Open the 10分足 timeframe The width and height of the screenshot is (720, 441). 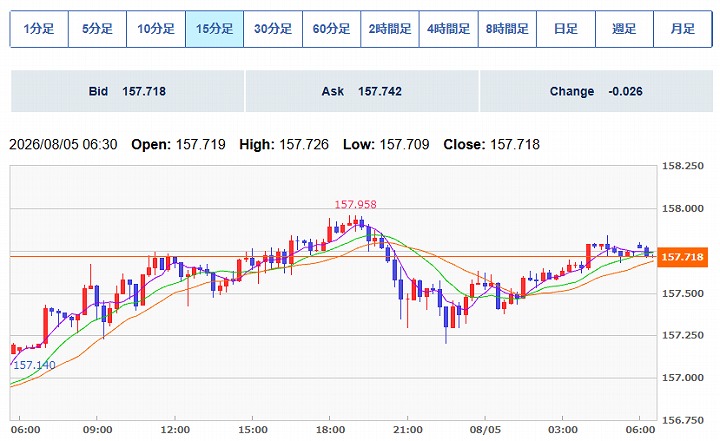tap(156, 29)
